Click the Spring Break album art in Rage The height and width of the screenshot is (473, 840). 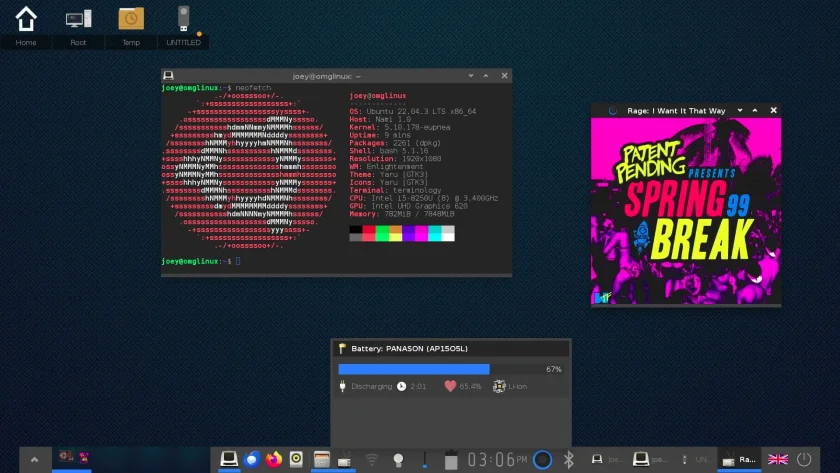(x=686, y=211)
